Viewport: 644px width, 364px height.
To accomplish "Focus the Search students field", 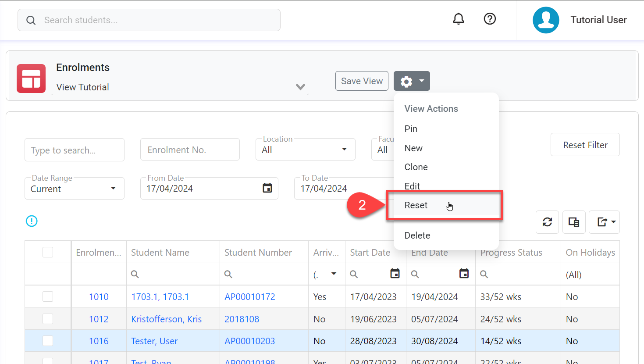I will 149,20.
